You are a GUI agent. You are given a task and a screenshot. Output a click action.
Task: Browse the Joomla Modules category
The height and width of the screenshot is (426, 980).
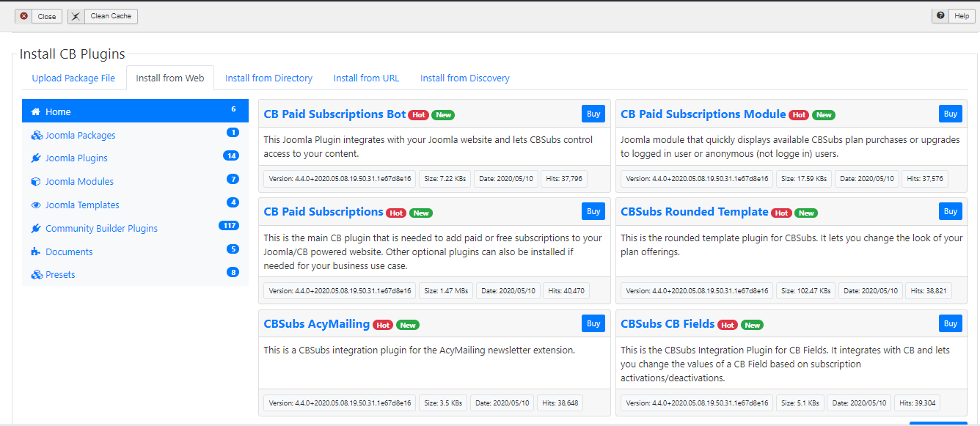(135, 181)
